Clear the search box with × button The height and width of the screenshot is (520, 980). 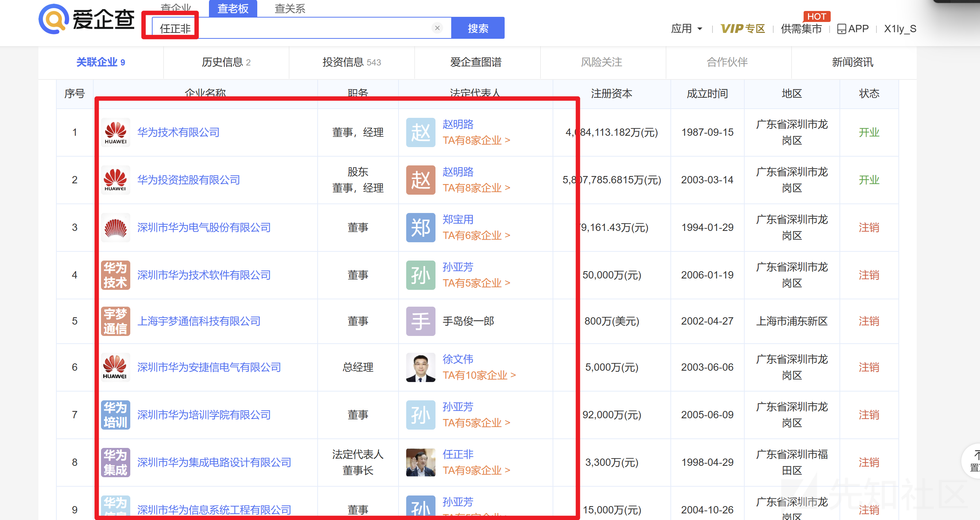(437, 28)
